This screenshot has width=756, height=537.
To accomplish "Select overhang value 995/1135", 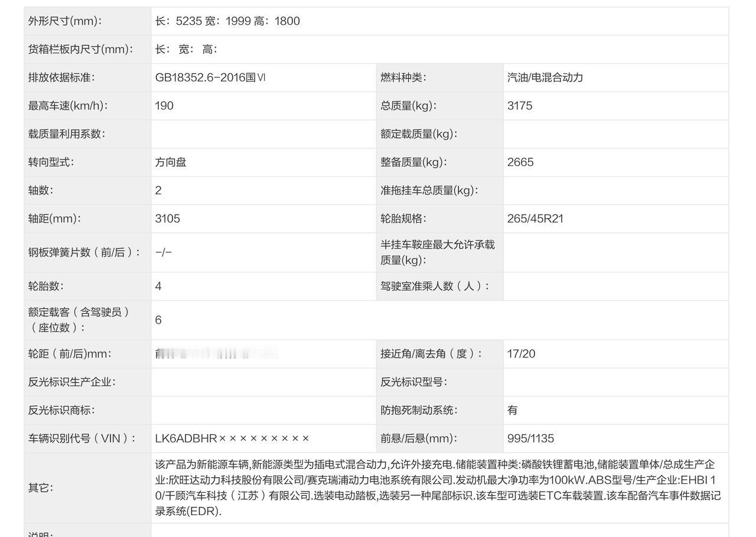I will (530, 438).
